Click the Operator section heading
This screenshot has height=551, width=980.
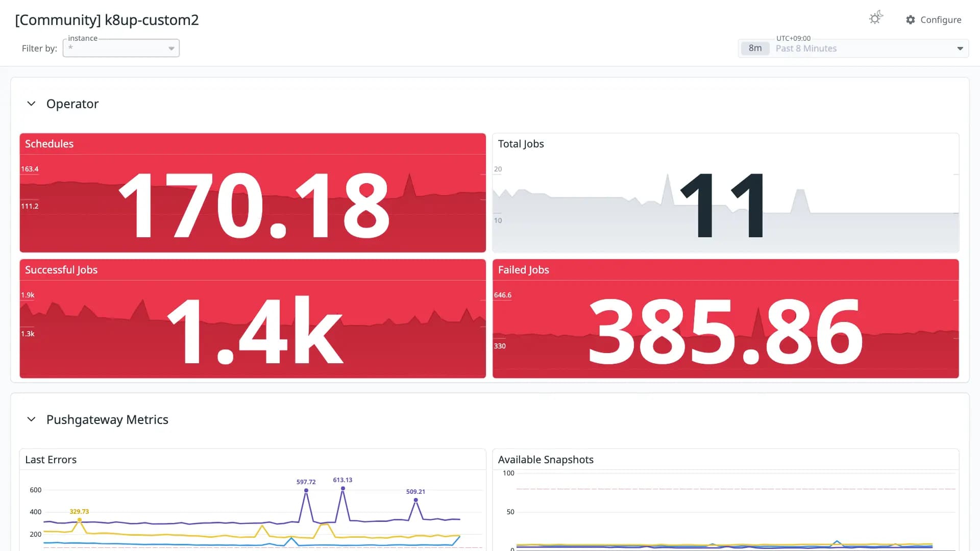[72, 104]
